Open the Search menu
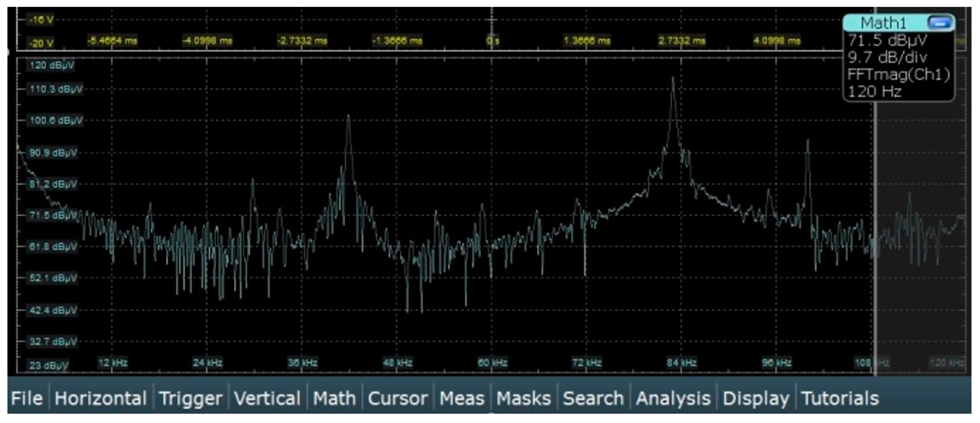Image resolution: width=980 pixels, height=423 pixels. click(593, 399)
